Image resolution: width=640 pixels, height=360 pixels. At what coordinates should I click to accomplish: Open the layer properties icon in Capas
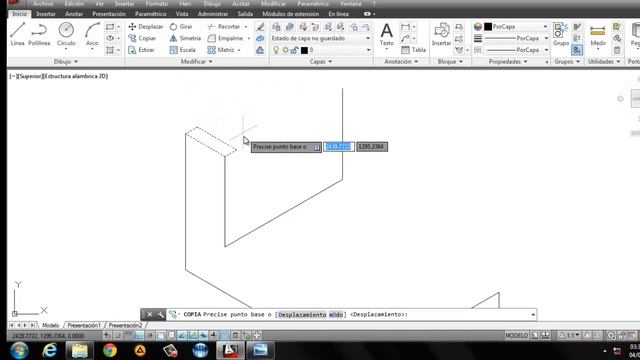coord(276,27)
